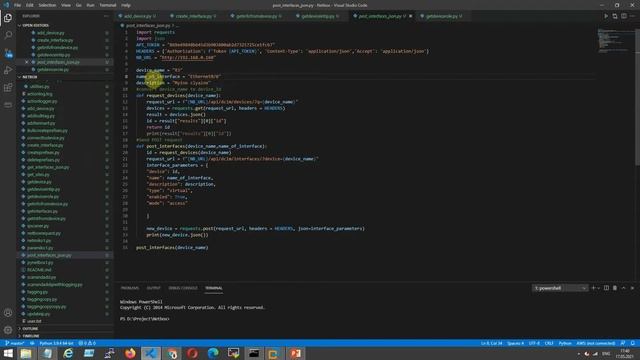Image resolution: width=640 pixels, height=360 pixels.
Task: Open the Search view in activity bar
Action: (x=8, y=35)
